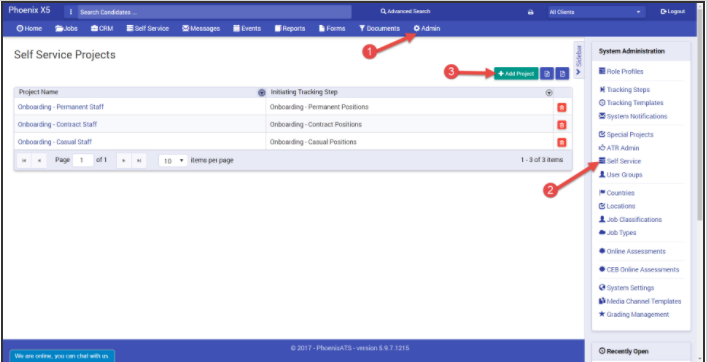
Task: Open Job Types admin page
Action: point(617,233)
